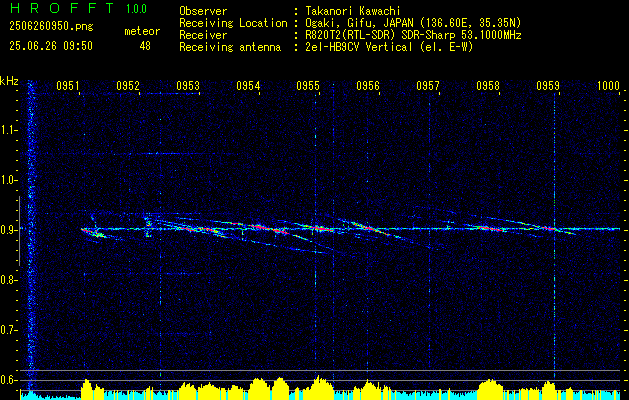The width and height of the screenshot is (629, 400).
Task: Click the 0958 time marker
Action: 488,85
